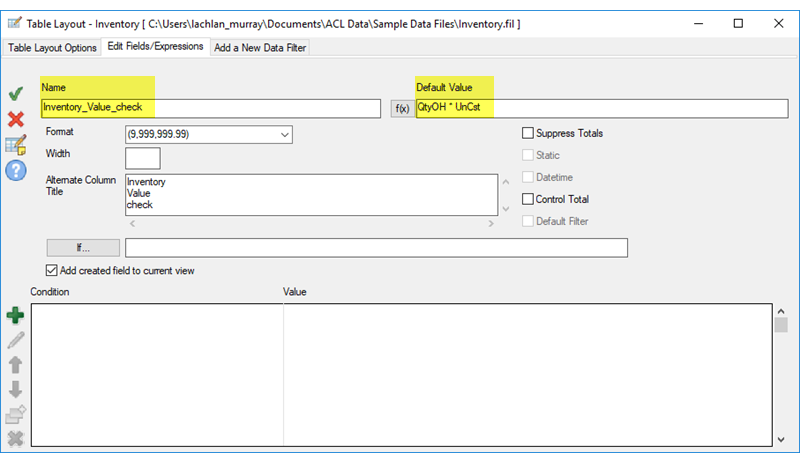800x453 pixels.
Task: Click in the Default Value expression field
Action: pyautogui.click(x=600, y=109)
